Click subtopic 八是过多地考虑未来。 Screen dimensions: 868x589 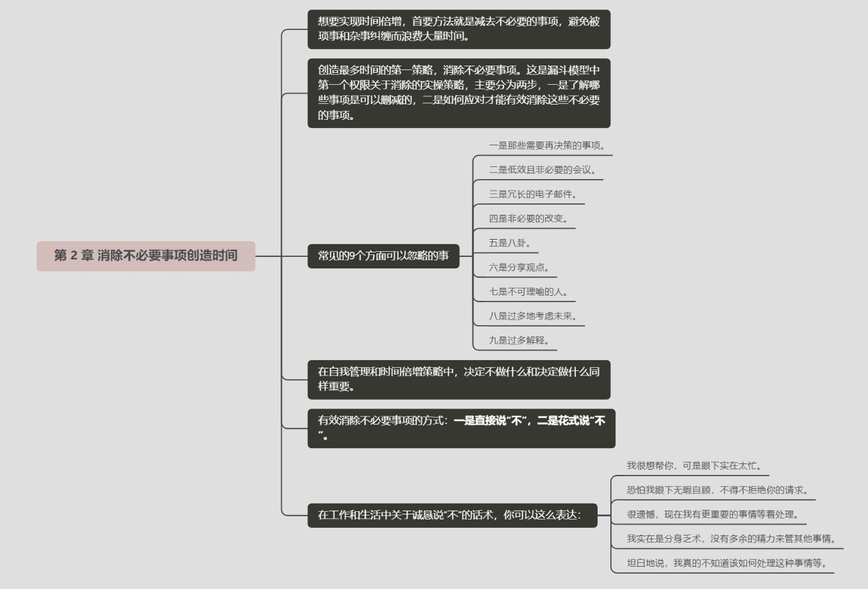[533, 316]
